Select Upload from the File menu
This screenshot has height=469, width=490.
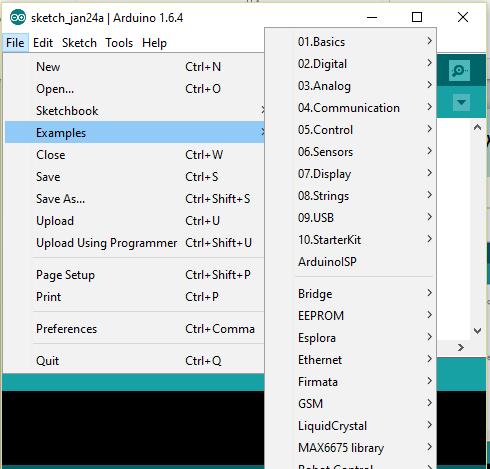click(x=135, y=221)
